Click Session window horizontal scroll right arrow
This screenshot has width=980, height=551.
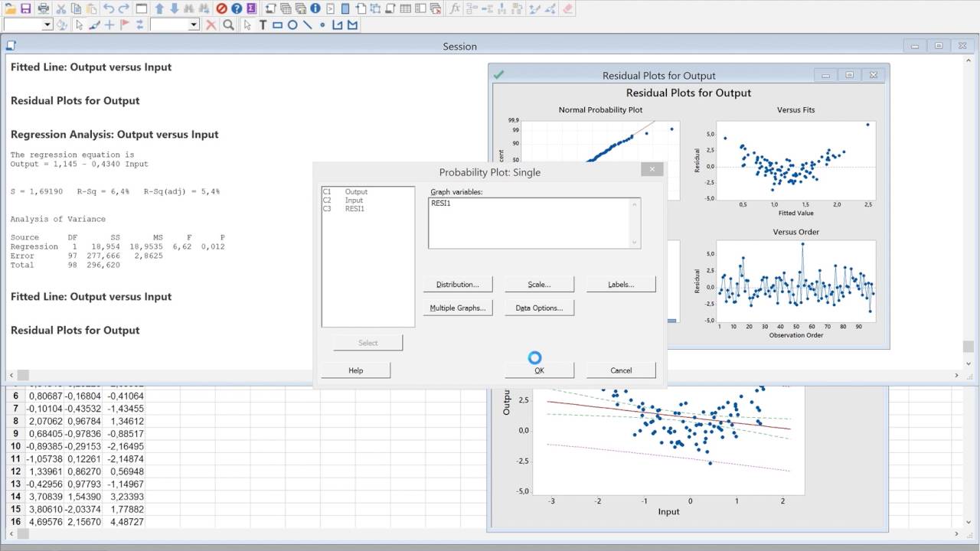click(957, 376)
